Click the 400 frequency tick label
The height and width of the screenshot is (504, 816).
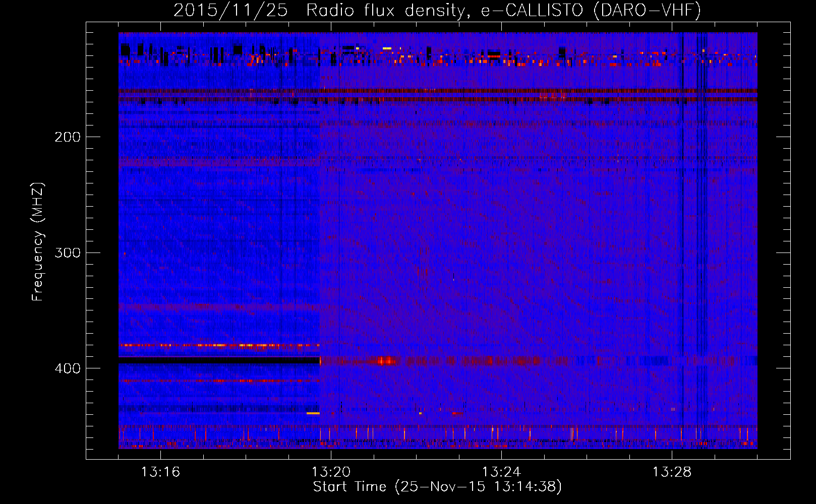[68, 368]
